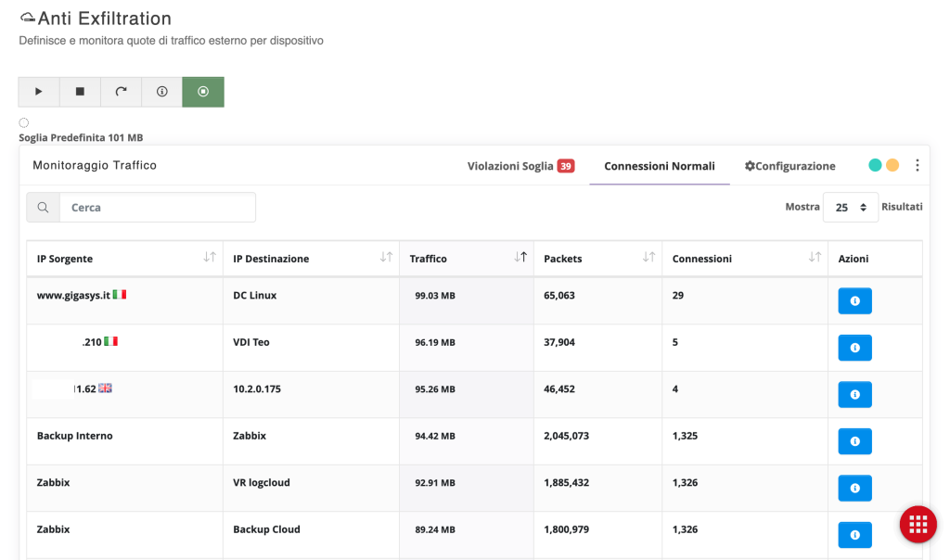Select the radio circle above Soglia Predefinita
950x560 pixels.
pos(24,122)
